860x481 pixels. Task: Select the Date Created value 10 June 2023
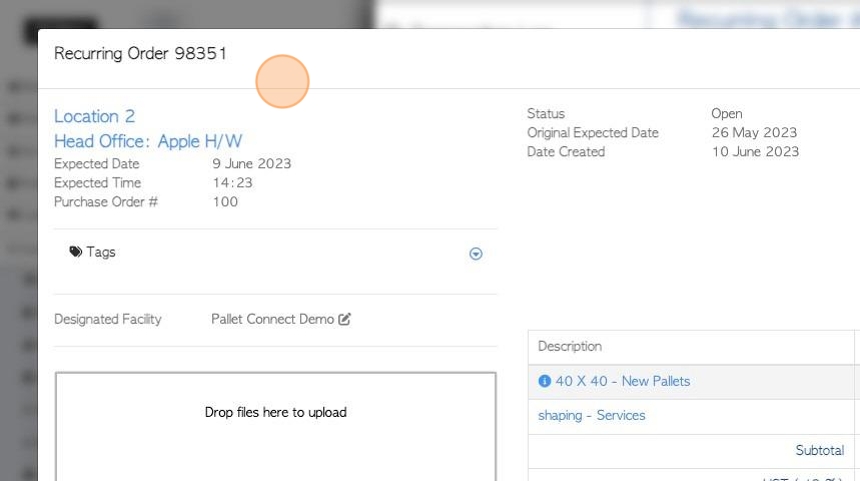click(755, 151)
